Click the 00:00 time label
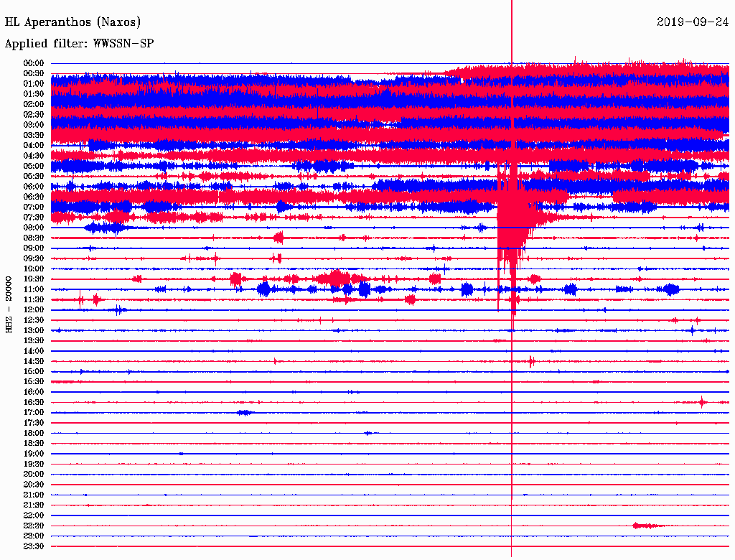Viewport: 735px width, 560px height. (x=34, y=63)
